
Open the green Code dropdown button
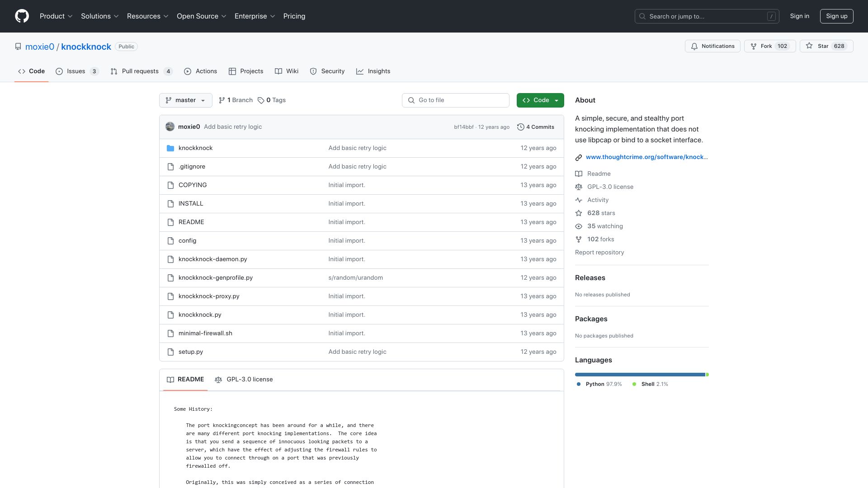pyautogui.click(x=540, y=100)
